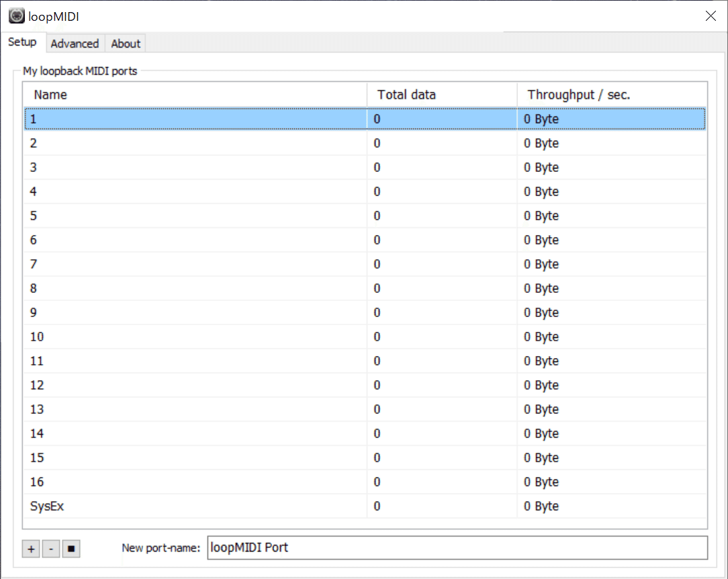
Task: Click Total data value of port 3
Action: tap(377, 167)
